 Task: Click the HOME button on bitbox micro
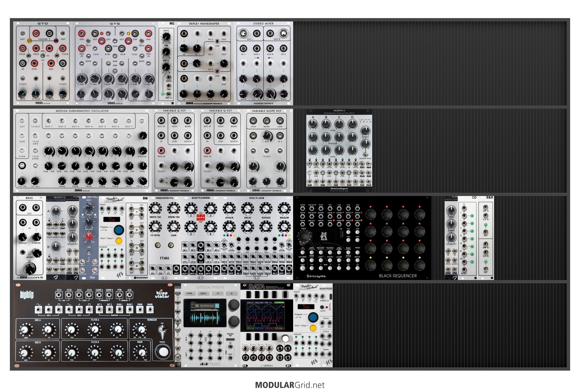pos(189,293)
